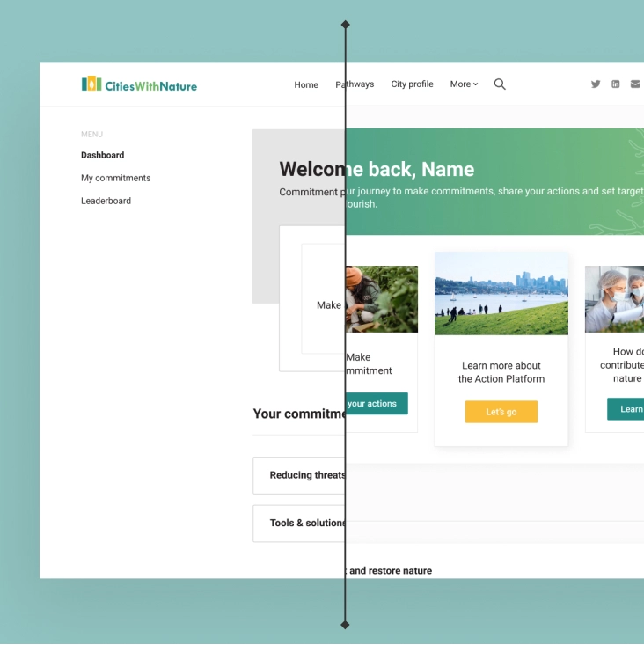Viewport: 644px width, 645px height.
Task: Open Leaderboard in sidebar menu
Action: (x=106, y=201)
